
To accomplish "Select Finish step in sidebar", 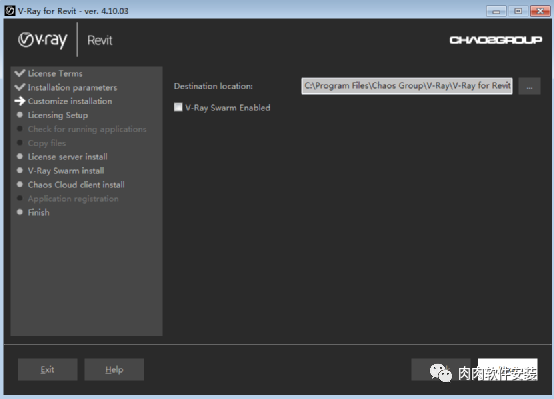I will click(x=39, y=212).
